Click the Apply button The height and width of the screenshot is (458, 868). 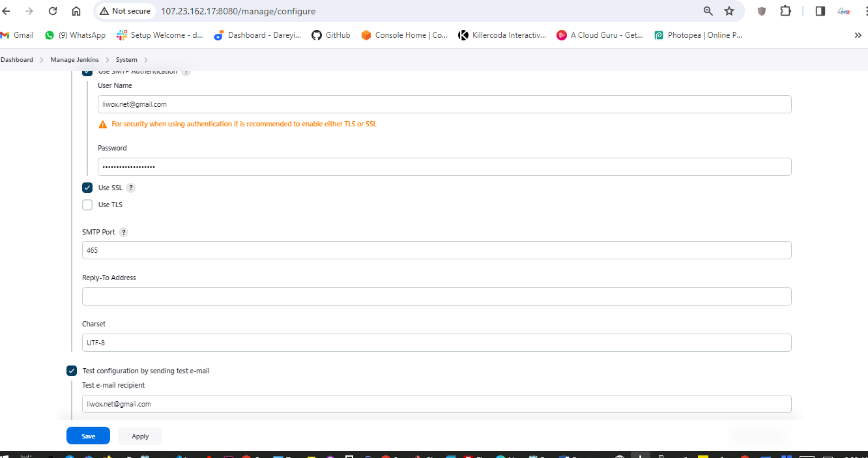140,436
